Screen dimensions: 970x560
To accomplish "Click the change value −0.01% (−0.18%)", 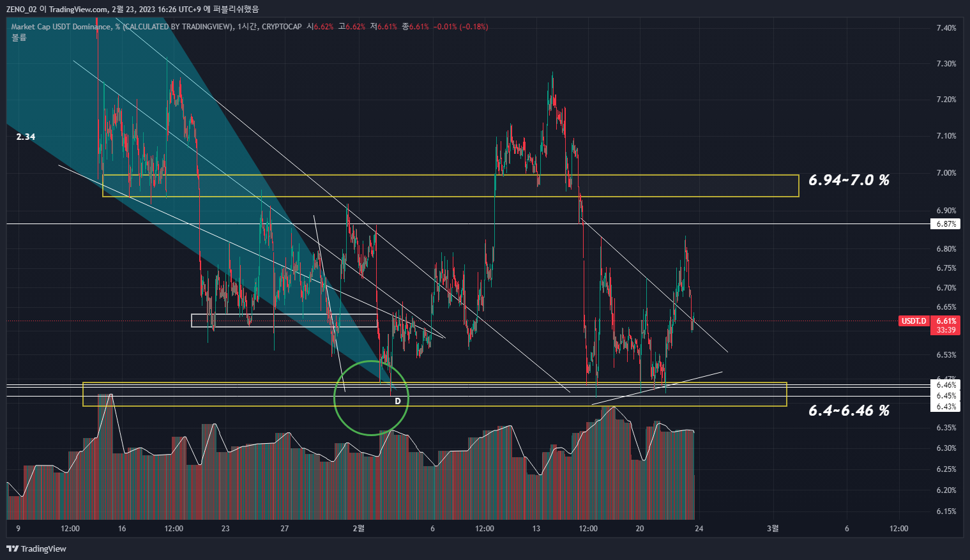I will [460, 27].
